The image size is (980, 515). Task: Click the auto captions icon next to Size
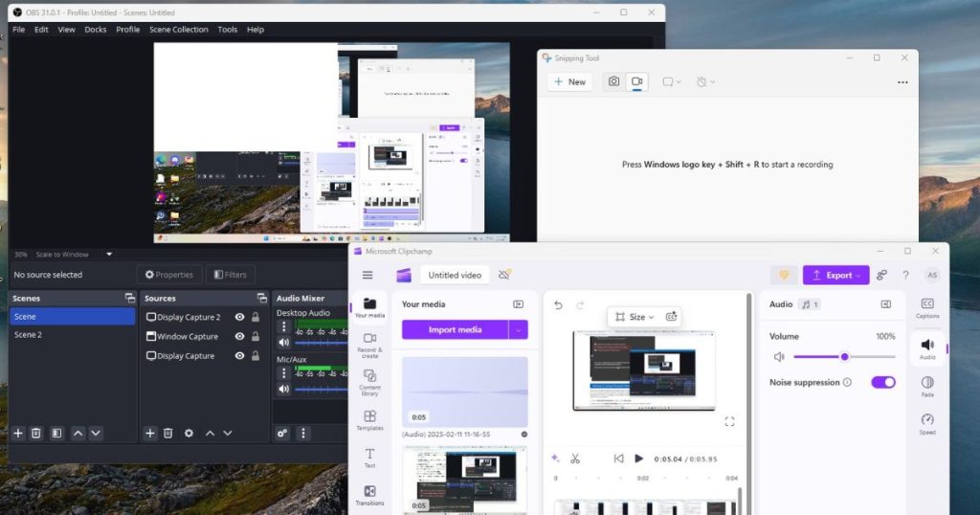pyautogui.click(x=671, y=317)
